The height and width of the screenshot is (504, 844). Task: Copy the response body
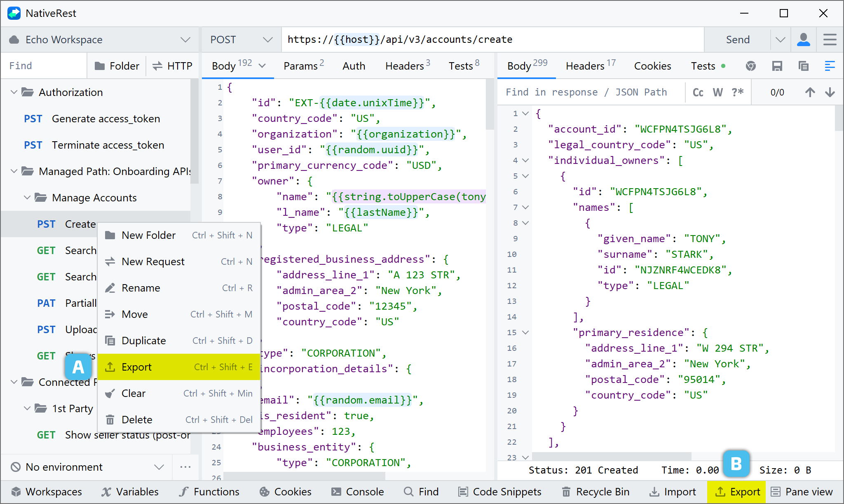pyautogui.click(x=803, y=66)
